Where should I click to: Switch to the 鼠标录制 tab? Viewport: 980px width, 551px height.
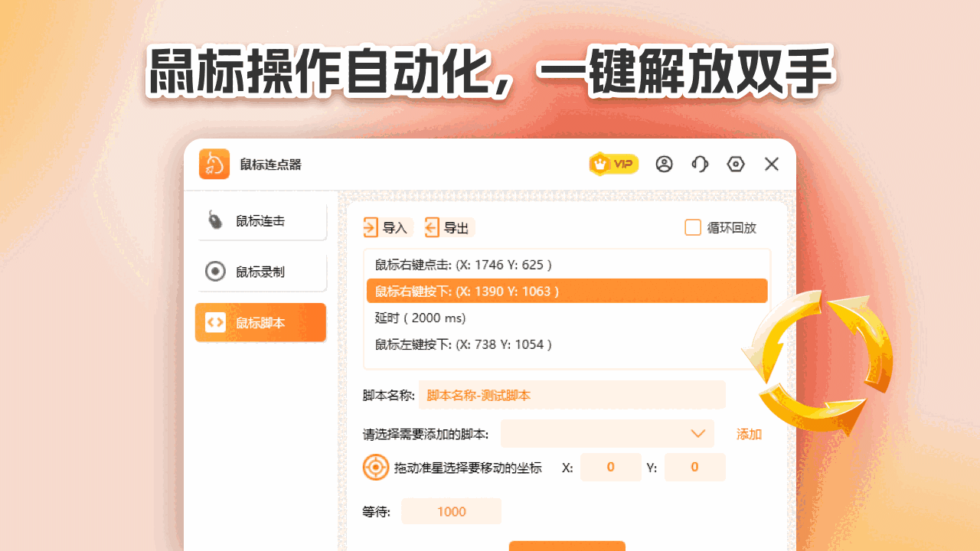click(260, 272)
